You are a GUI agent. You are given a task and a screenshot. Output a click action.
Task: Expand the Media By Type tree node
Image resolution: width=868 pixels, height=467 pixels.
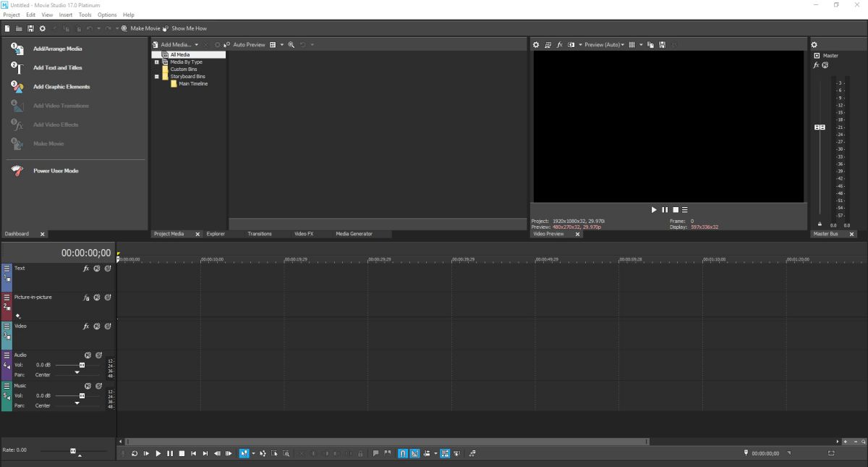pyautogui.click(x=157, y=62)
